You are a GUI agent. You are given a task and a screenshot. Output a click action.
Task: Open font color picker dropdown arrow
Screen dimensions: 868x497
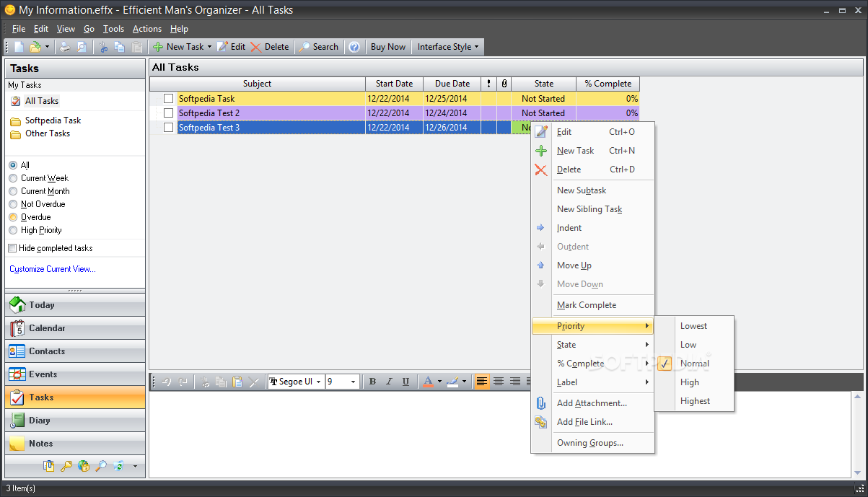click(x=439, y=382)
